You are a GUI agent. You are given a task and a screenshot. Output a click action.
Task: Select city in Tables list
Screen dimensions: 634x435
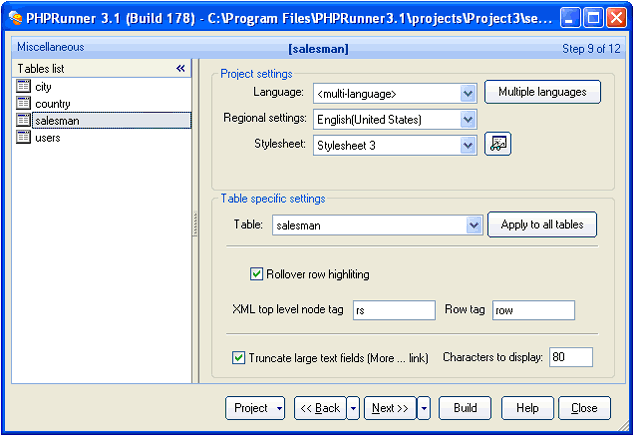(43, 87)
